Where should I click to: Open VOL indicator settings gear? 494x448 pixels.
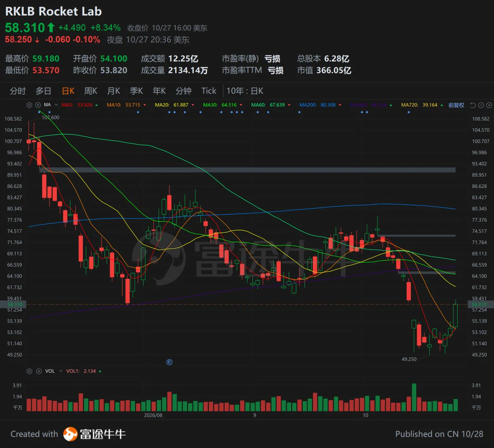point(29,371)
